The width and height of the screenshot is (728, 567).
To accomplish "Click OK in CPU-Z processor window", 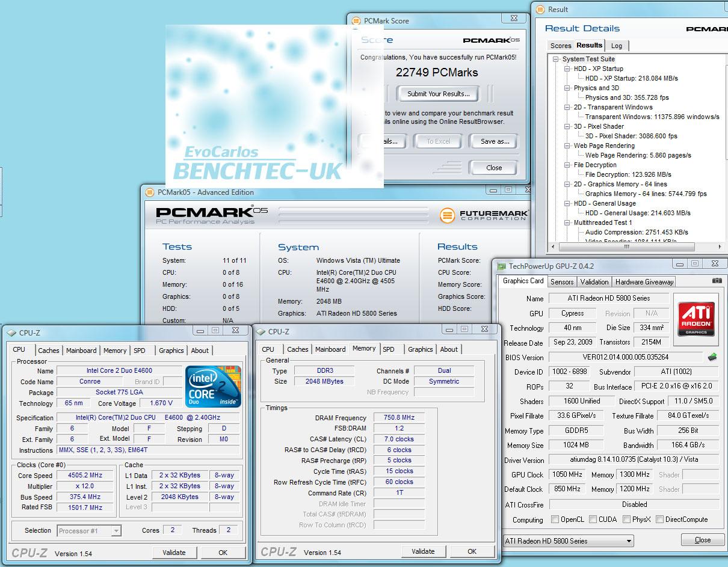I will (x=223, y=553).
